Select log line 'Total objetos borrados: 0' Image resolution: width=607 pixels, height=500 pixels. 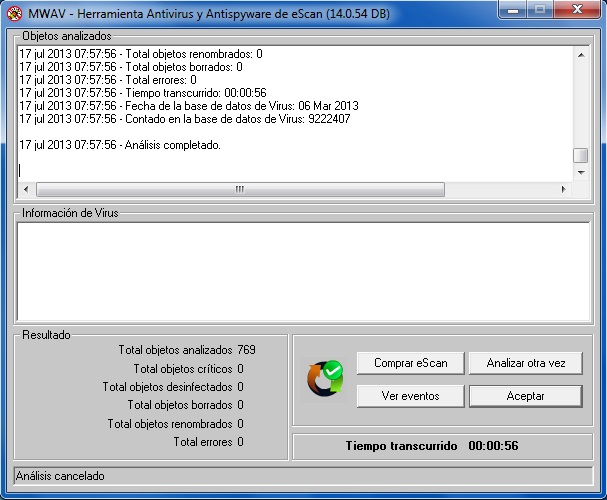[x=131, y=67]
